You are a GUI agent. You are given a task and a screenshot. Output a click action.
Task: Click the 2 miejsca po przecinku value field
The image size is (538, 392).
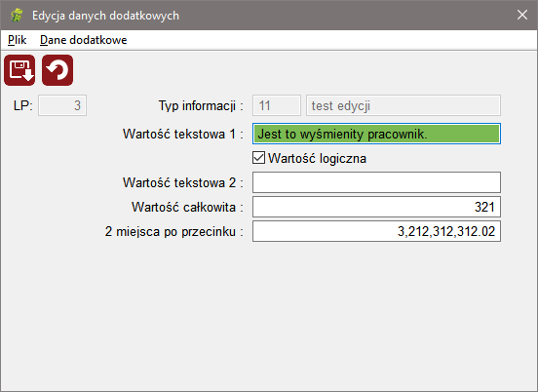click(376, 231)
